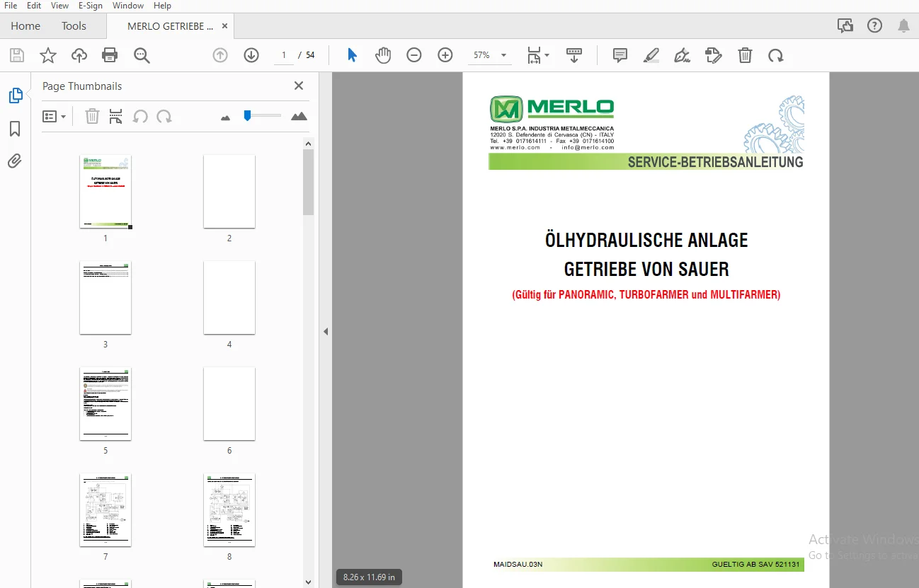Screen dimensions: 919x588
Task: Zoom out with the minus button
Action: 414,55
